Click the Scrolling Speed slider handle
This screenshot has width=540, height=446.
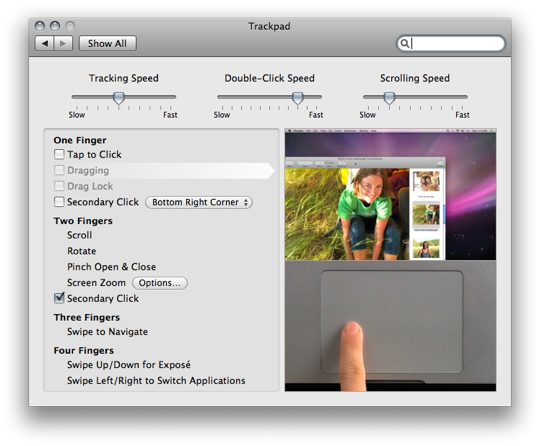[x=390, y=98]
